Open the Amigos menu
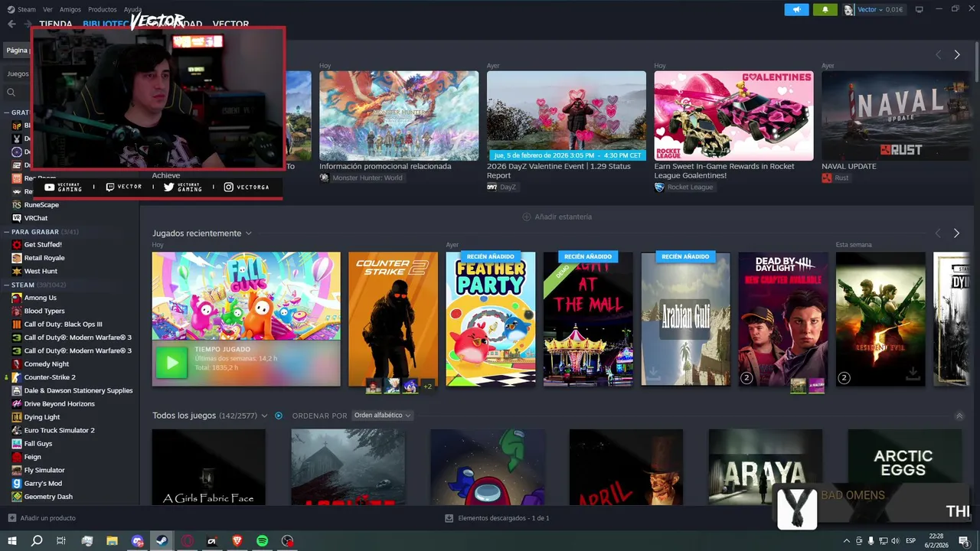980x551 pixels. [70, 9]
